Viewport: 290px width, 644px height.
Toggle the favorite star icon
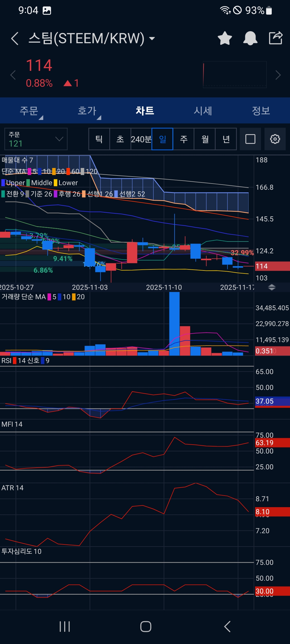pos(225,38)
